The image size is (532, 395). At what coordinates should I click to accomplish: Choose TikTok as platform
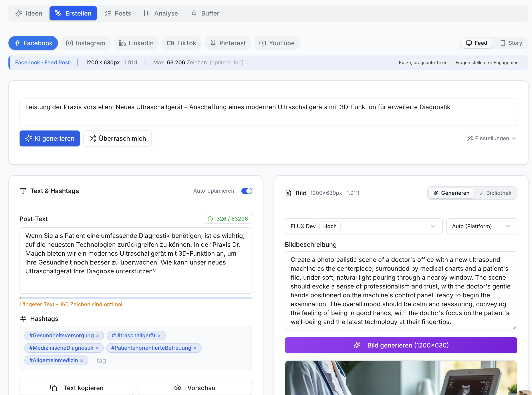182,43
